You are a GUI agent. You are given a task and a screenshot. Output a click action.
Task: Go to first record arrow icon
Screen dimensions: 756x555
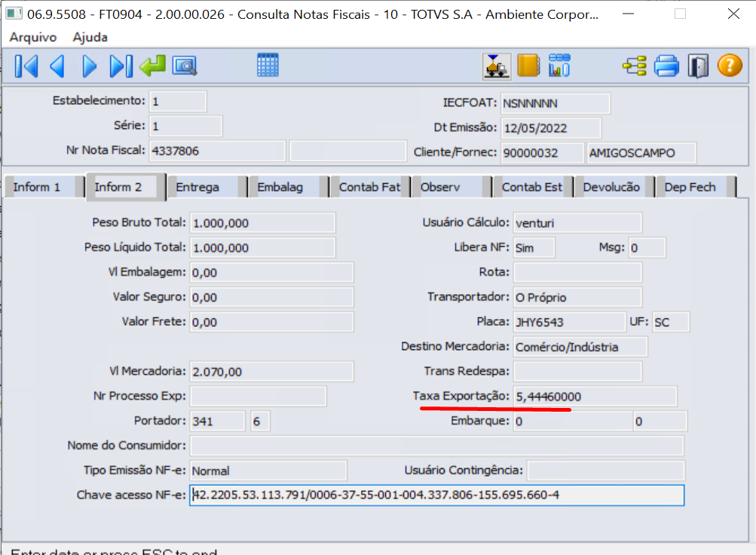click(26, 66)
